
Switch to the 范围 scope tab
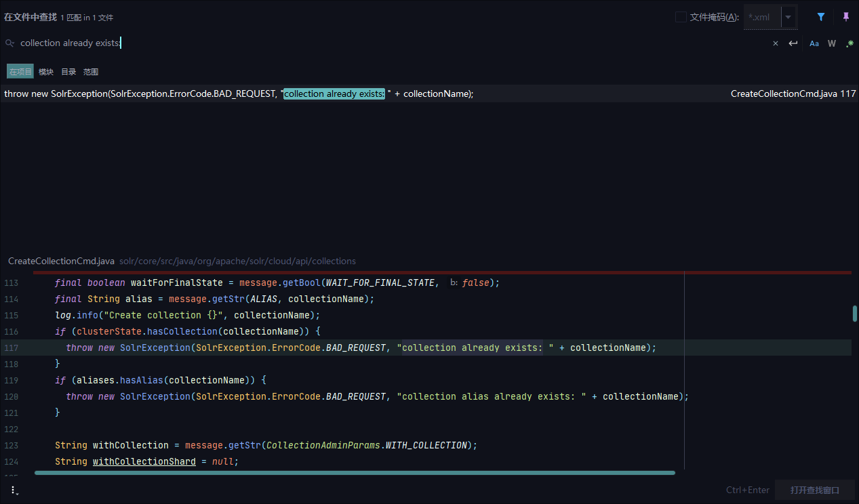91,72
